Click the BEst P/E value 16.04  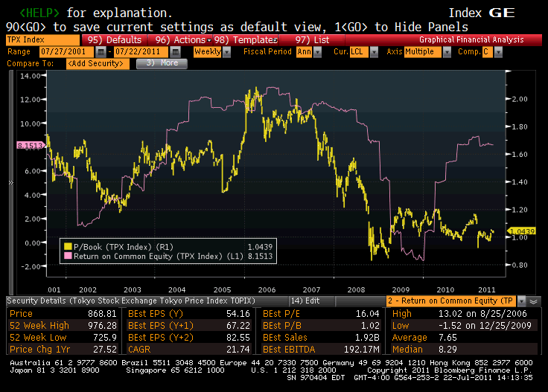coord(367,314)
